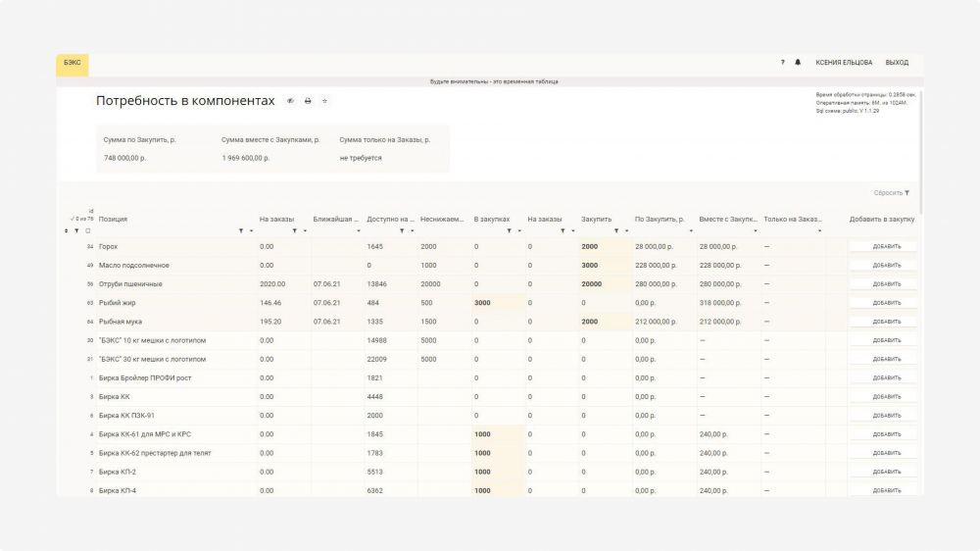Expand dropdown arrow of На заказы beside Позиция
980x551 pixels.
(x=305, y=230)
